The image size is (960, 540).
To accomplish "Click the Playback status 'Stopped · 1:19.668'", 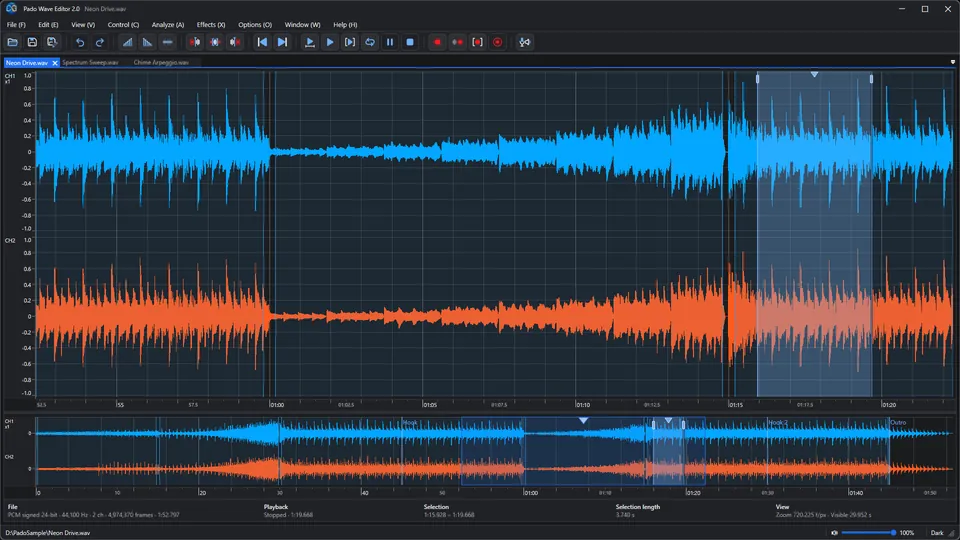I will tap(288, 515).
